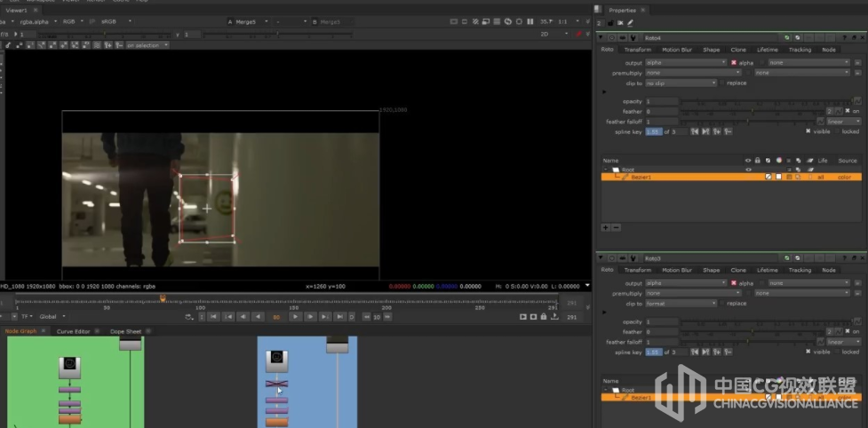Remove the spline key in Roto4

pos(728,131)
